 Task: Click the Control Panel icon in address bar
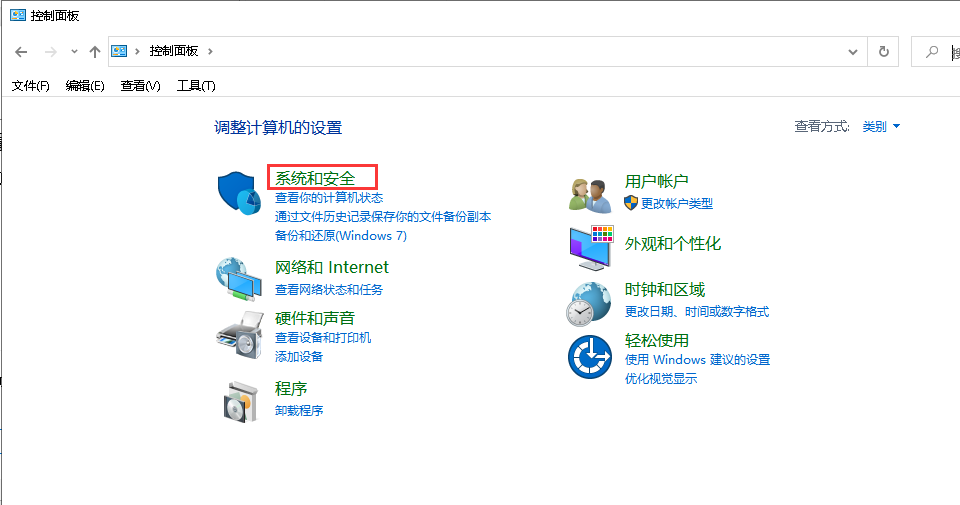119,51
